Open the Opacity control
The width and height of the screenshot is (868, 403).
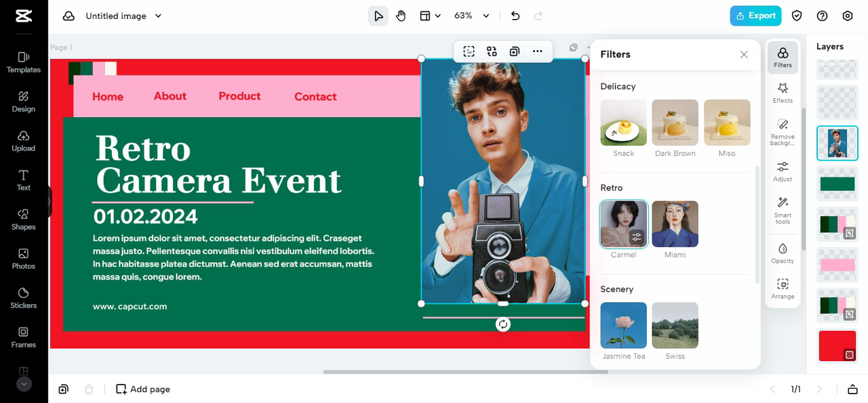pos(783,253)
